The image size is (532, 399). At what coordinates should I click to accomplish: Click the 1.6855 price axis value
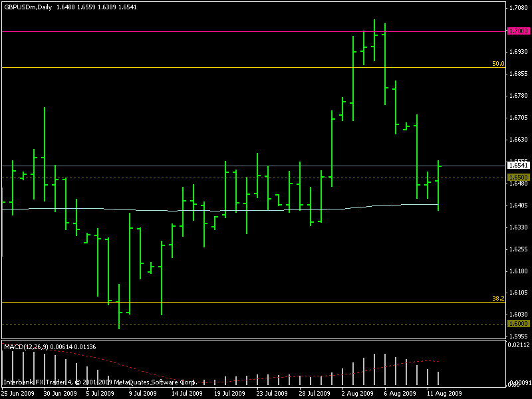519,74
